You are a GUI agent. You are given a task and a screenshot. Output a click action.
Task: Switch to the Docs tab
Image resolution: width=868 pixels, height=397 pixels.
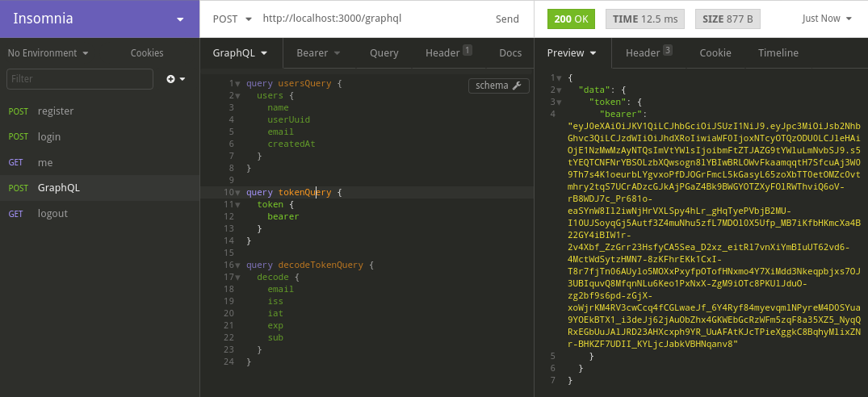click(x=510, y=53)
